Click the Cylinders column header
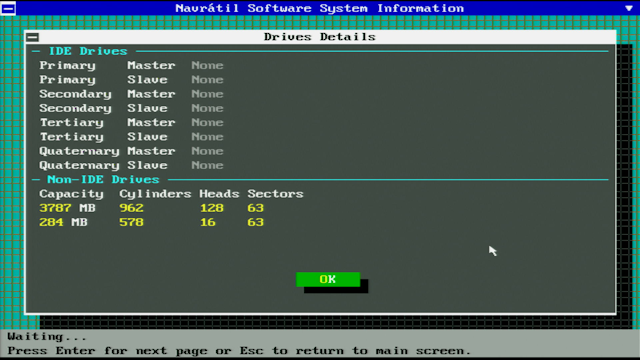 point(155,194)
